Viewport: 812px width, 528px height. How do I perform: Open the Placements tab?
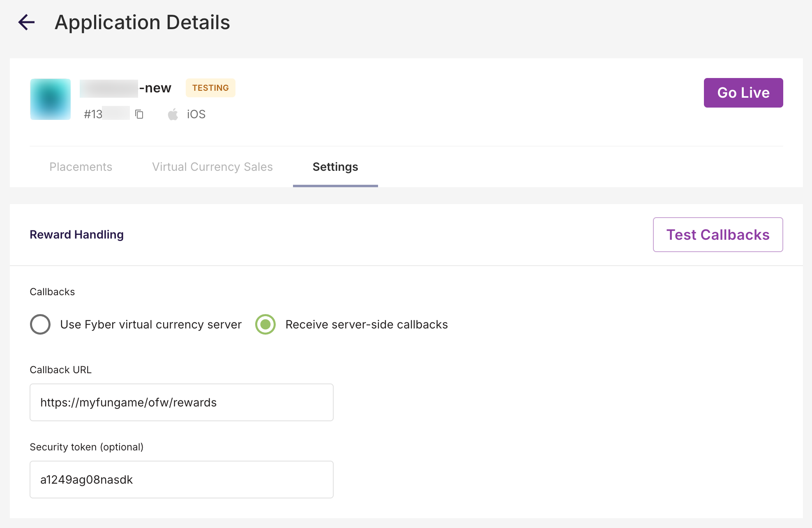[x=81, y=167]
